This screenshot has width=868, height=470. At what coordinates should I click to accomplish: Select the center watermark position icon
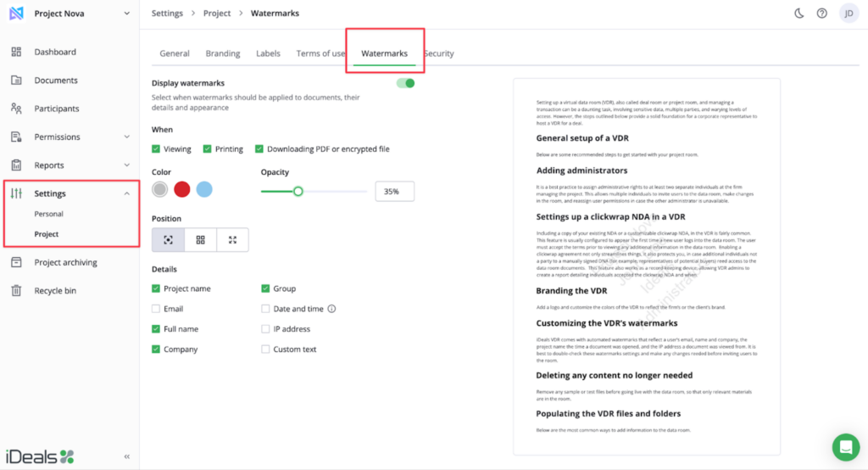(168, 240)
